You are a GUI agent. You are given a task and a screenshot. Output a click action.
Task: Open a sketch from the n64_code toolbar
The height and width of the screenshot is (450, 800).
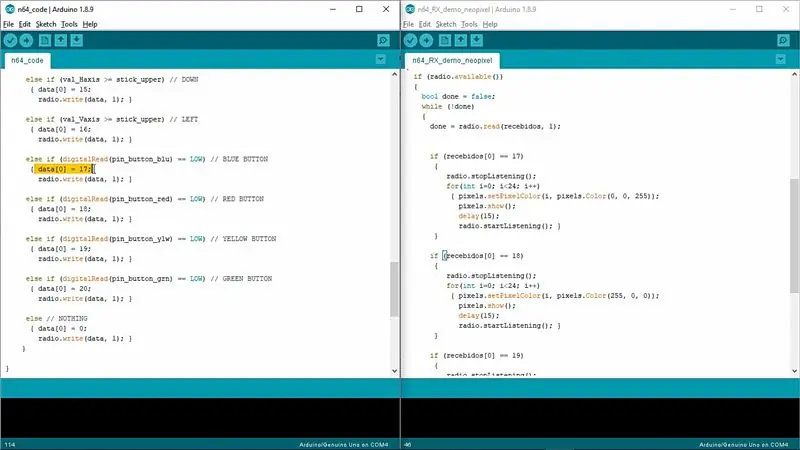(x=61, y=40)
